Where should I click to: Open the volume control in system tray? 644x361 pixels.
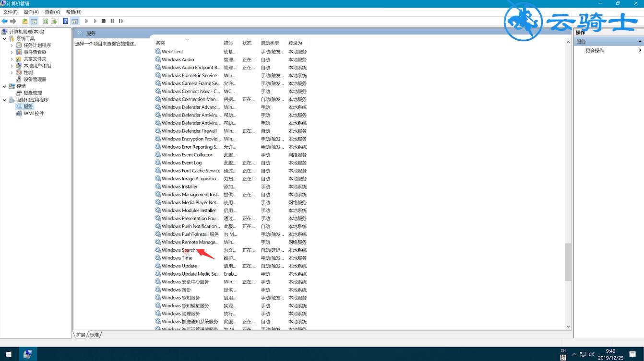click(592, 354)
